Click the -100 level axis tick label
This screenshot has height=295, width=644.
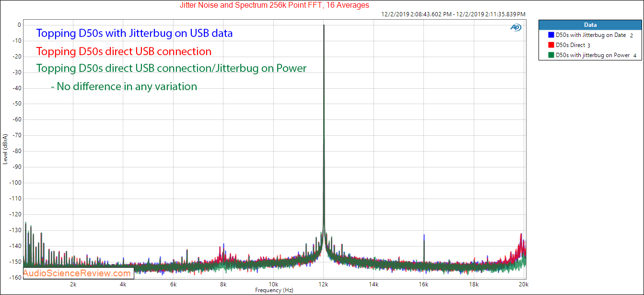15,183
